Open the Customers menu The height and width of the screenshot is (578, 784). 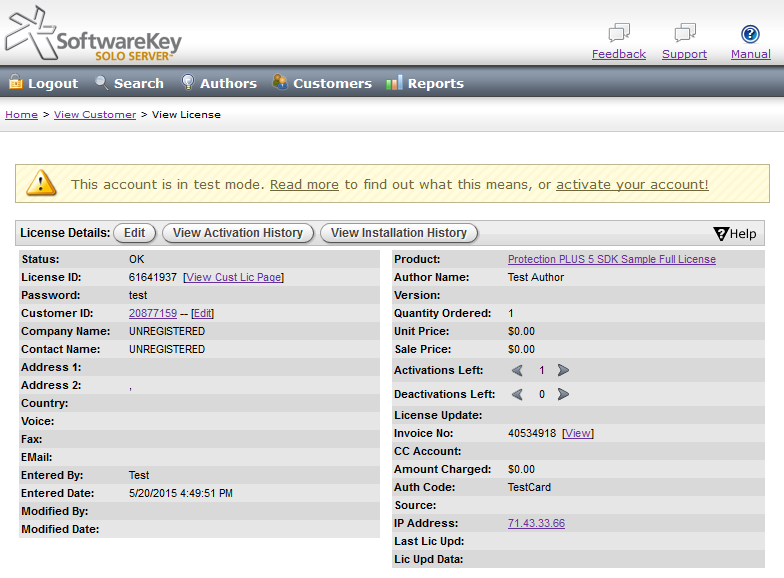pos(322,84)
